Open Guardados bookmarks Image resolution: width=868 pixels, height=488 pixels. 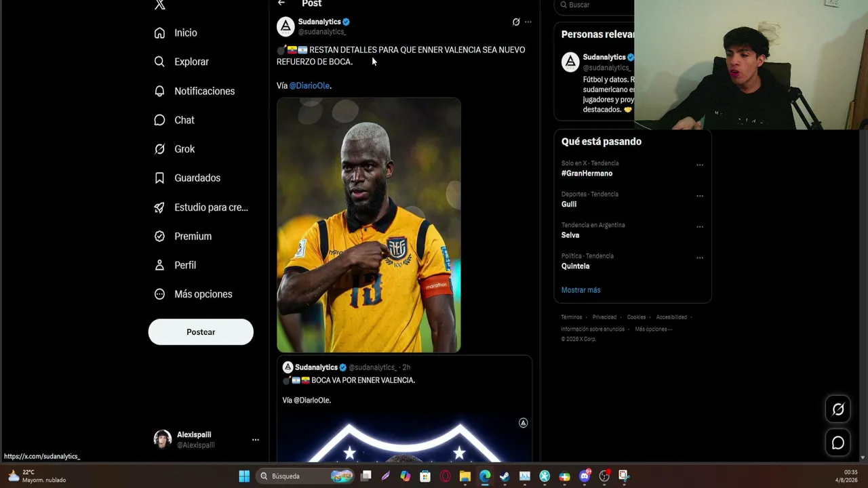[187, 178]
